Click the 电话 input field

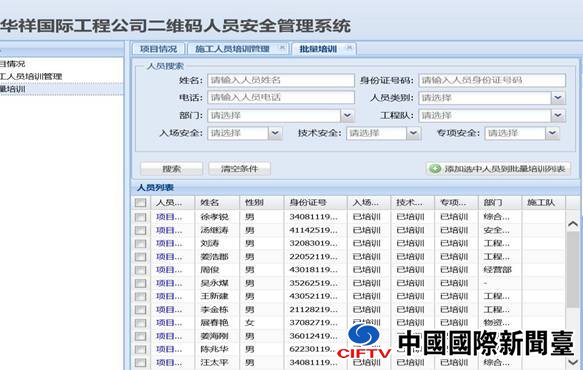[x=281, y=98]
